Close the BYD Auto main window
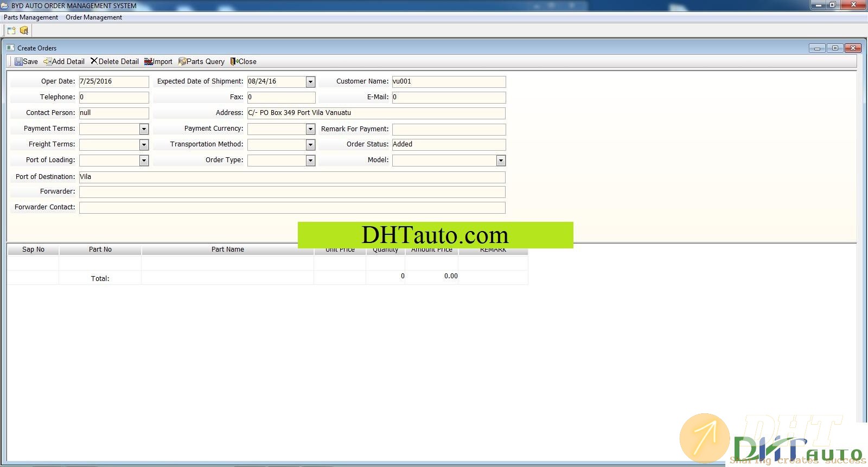This screenshot has width=868, height=467. click(854, 5)
